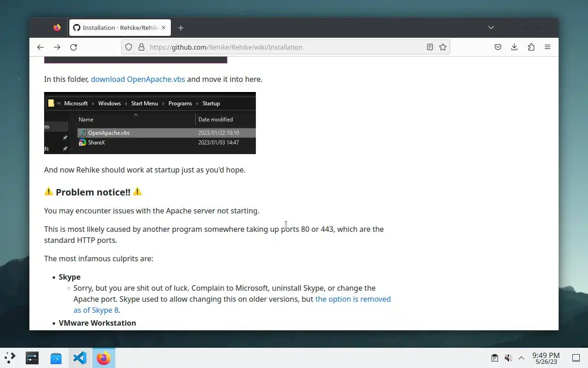Viewport: 588px width, 368px height.
Task: Click the Startup folder screenshot image
Action: point(150,123)
